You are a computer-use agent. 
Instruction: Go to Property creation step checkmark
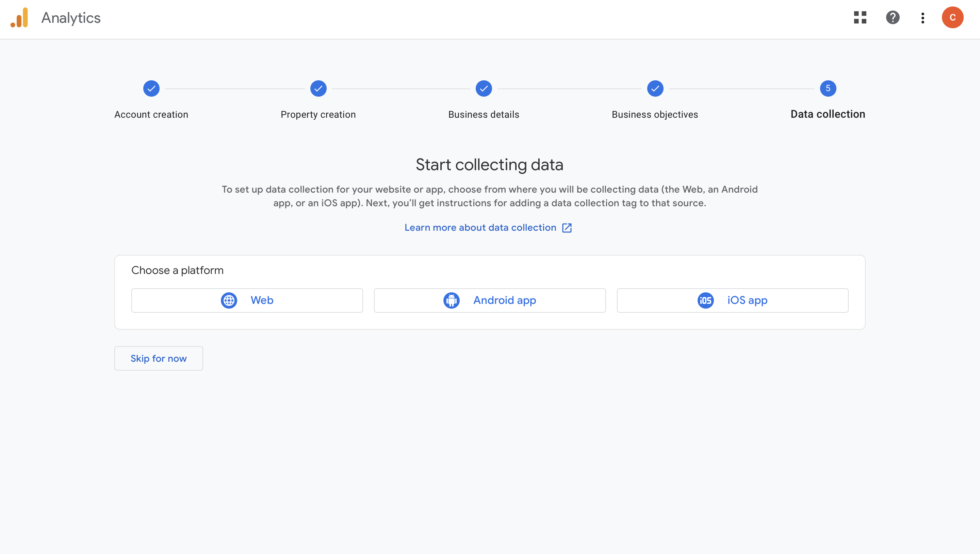tap(318, 89)
